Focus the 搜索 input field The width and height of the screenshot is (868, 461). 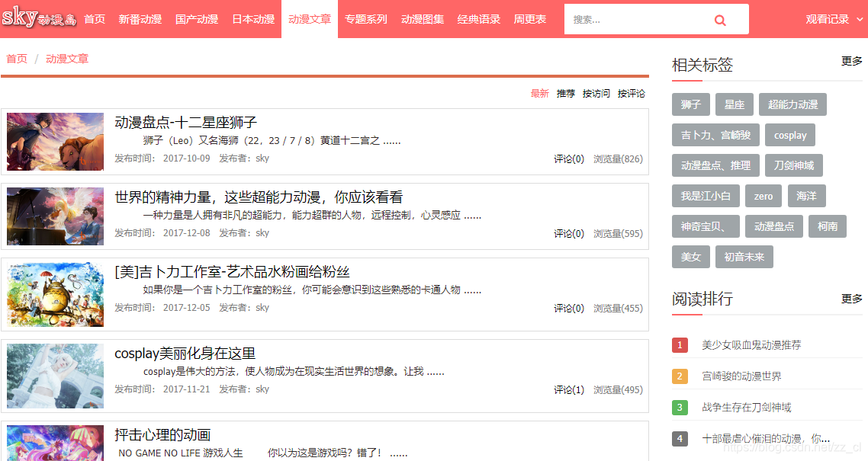tap(637, 20)
